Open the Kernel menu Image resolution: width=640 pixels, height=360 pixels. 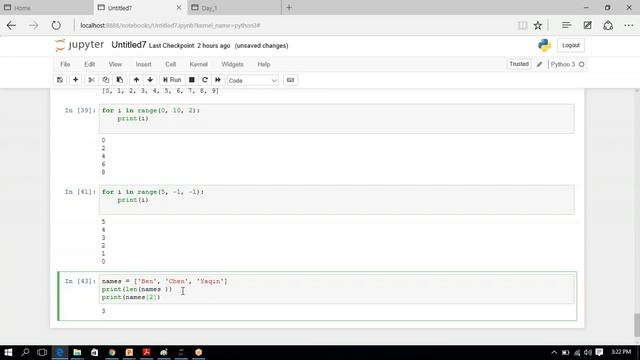click(x=198, y=64)
